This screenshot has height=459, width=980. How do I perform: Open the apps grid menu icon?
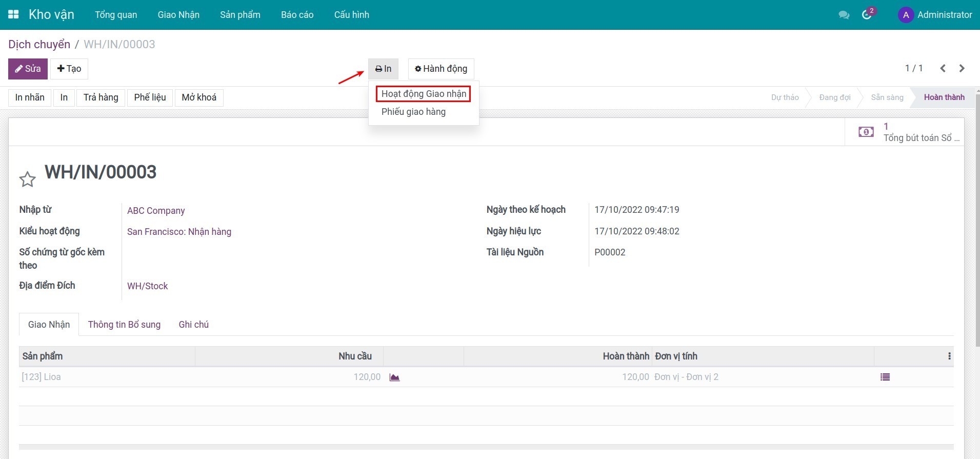[14, 14]
